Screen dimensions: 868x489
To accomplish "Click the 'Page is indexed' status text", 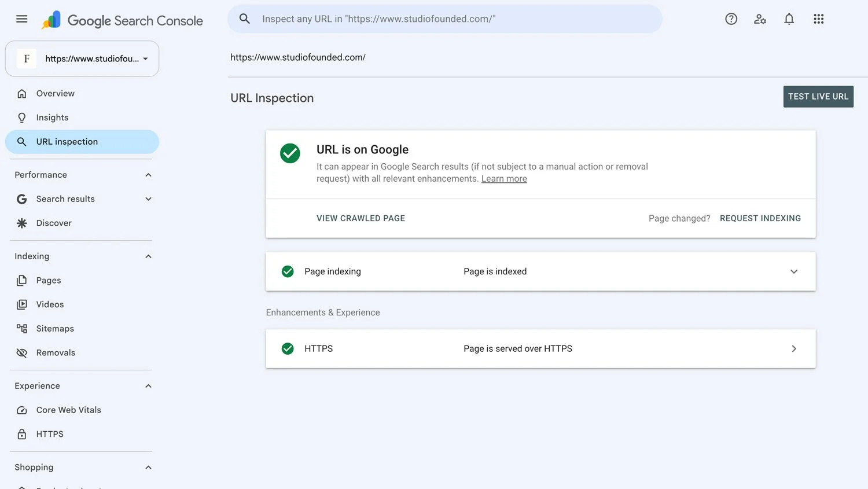I will coord(495,271).
